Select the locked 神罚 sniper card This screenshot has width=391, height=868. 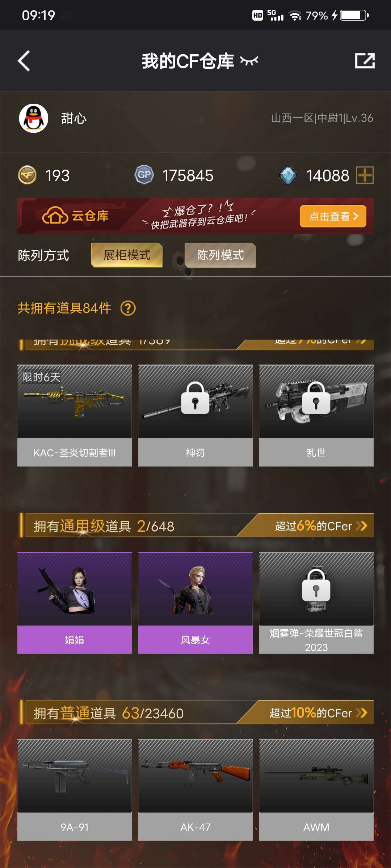pyautogui.click(x=195, y=416)
